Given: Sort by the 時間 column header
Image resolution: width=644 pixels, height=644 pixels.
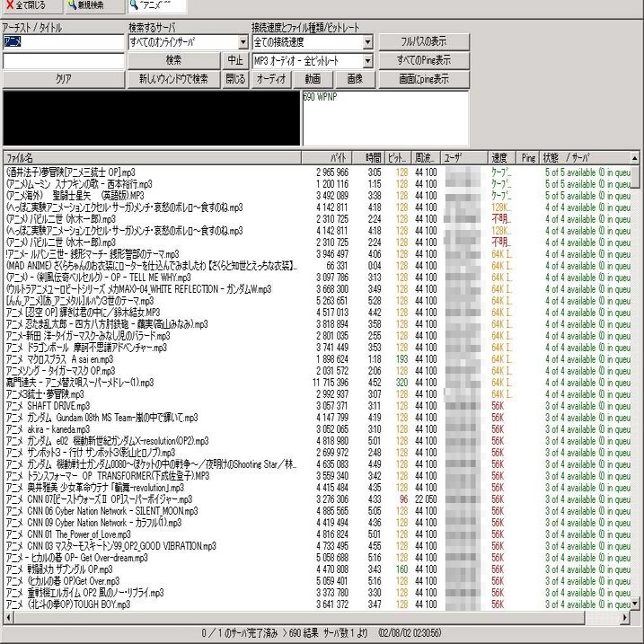Looking at the screenshot, I should coord(368,158).
